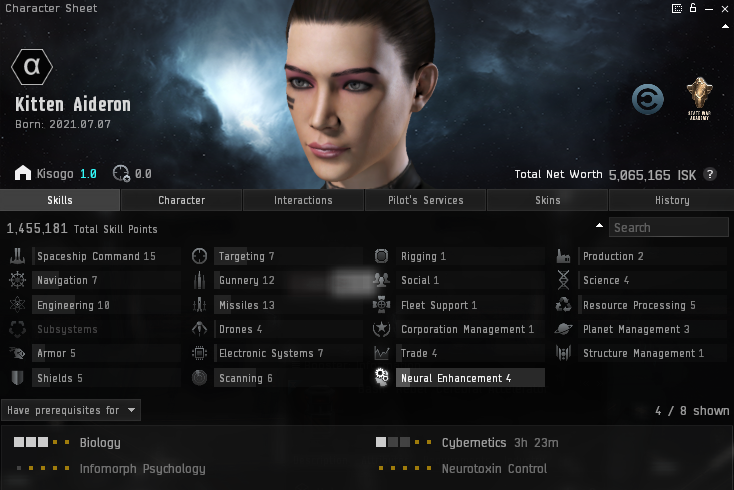The image size is (734, 490).
Task: Click the Planet Management planet icon
Action: coord(564,329)
